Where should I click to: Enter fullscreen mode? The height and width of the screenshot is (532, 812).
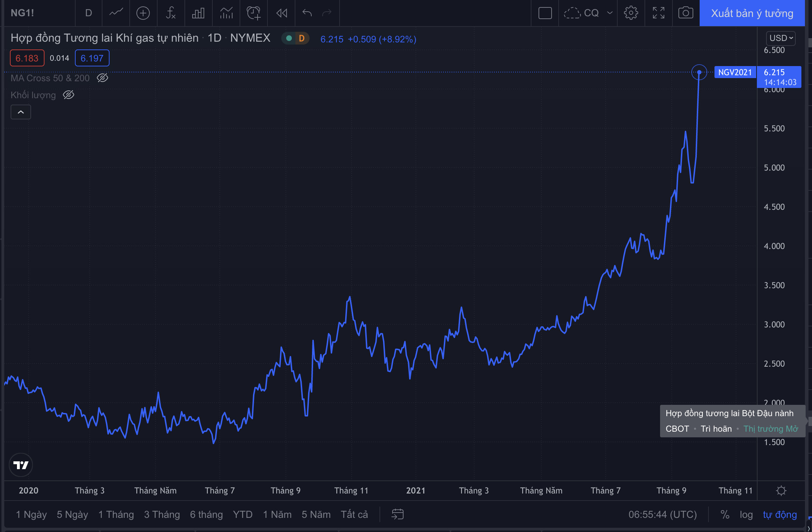pos(658,13)
